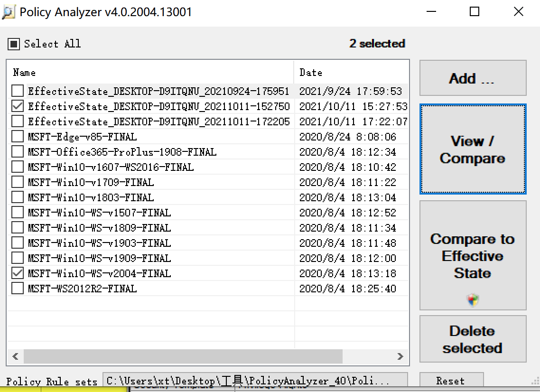This screenshot has height=392, width=540.
Task: Check the MSFT-Office365-ProPlus-1908-FINAL checkbox
Action: coord(17,151)
